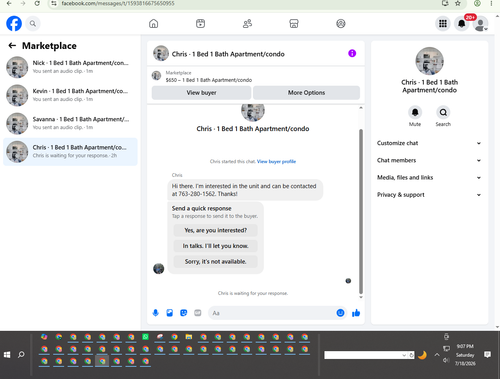Open Facebook search magnifier icon
Screen dimensions: 500x379
(33, 24)
